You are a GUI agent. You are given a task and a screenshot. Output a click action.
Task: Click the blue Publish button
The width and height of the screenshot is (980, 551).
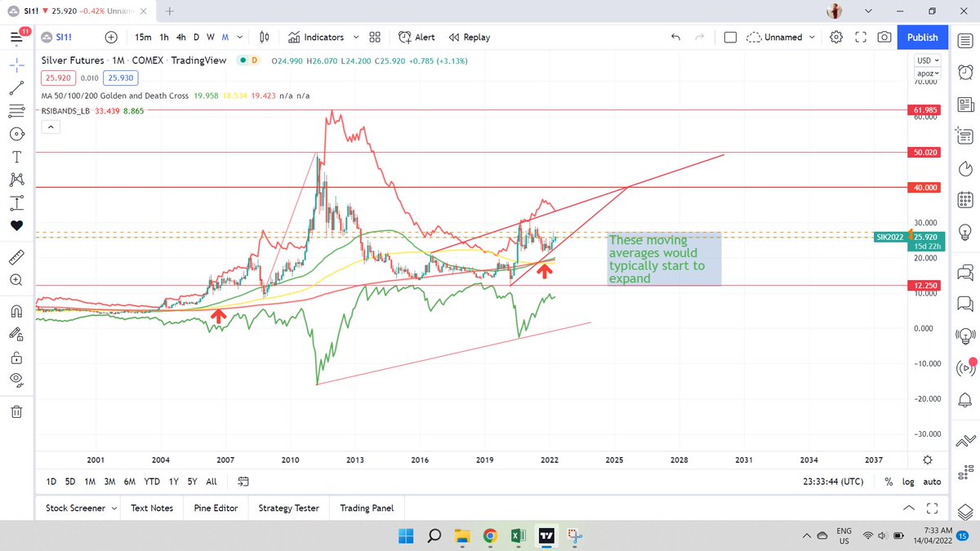pos(923,38)
